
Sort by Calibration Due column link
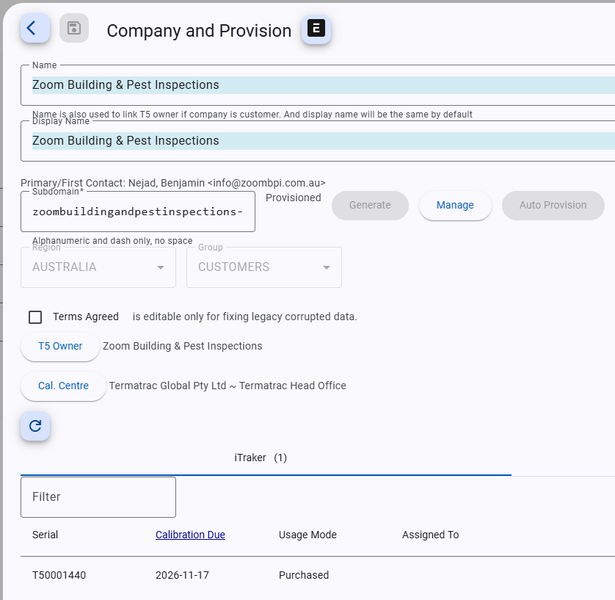pos(190,535)
